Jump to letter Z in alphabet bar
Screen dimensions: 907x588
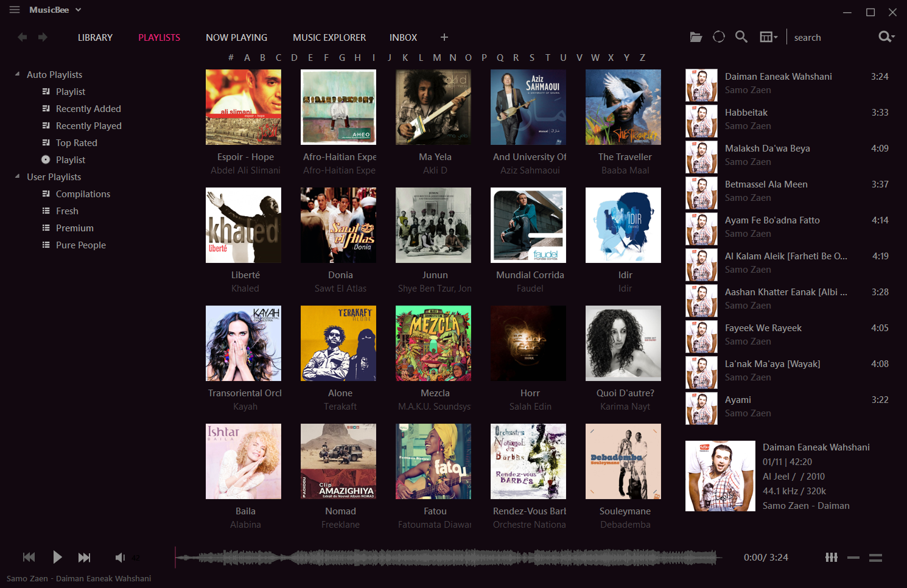tap(642, 57)
